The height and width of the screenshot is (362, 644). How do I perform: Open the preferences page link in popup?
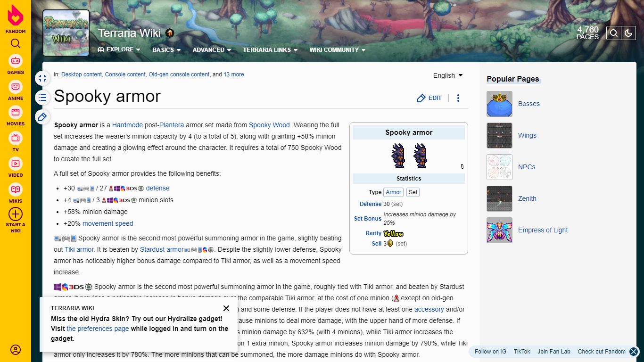(x=98, y=329)
